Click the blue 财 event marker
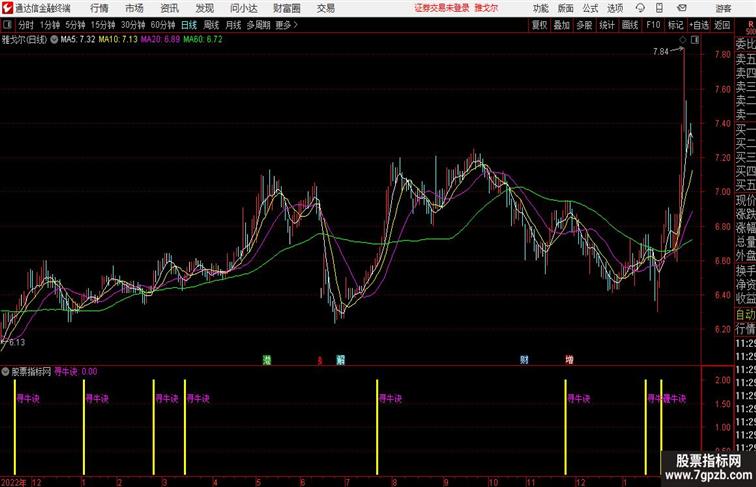This screenshot has width=756, height=487. tap(524, 360)
